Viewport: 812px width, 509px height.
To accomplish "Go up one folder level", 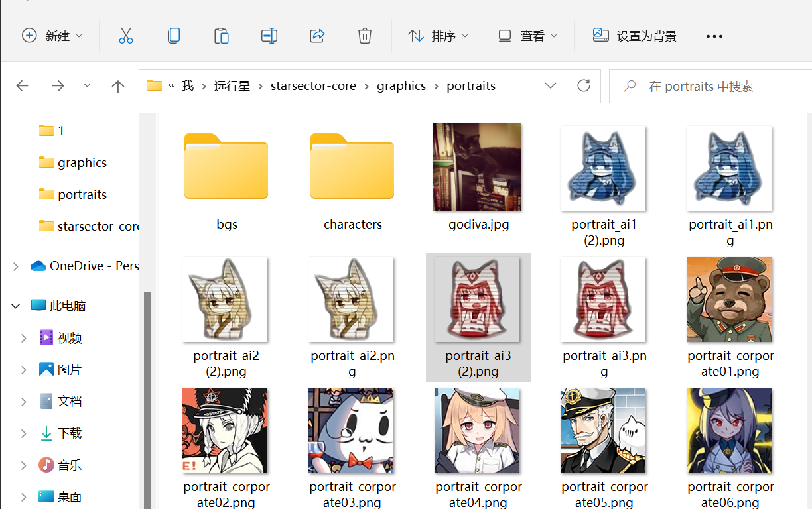I will [117, 85].
